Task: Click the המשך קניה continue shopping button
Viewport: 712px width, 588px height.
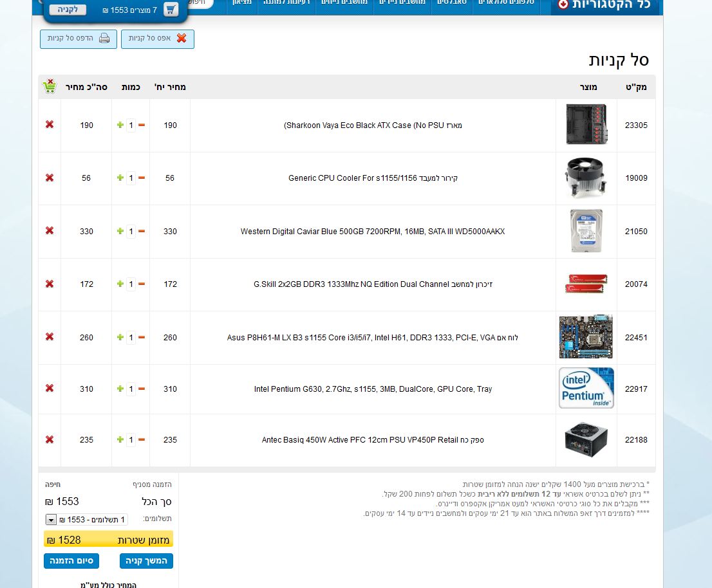Action: tap(146, 561)
